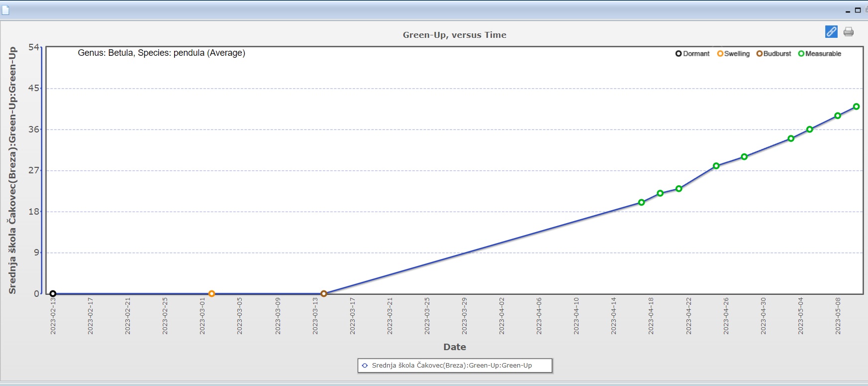The width and height of the screenshot is (868, 386).
Task: Minimize the graph window
Action: (848, 11)
